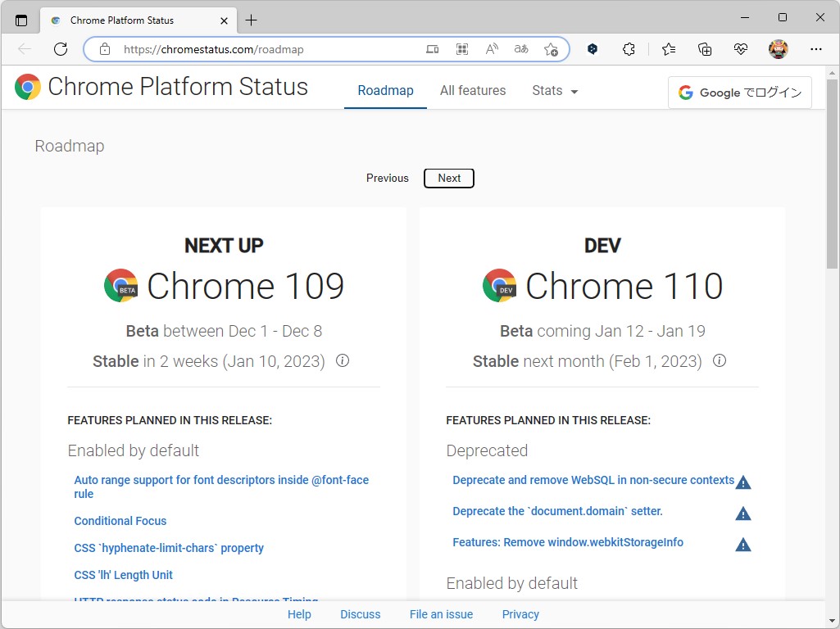The image size is (840, 629).
Task: Open the Settings and more ellipsis menu
Action: pos(817,49)
